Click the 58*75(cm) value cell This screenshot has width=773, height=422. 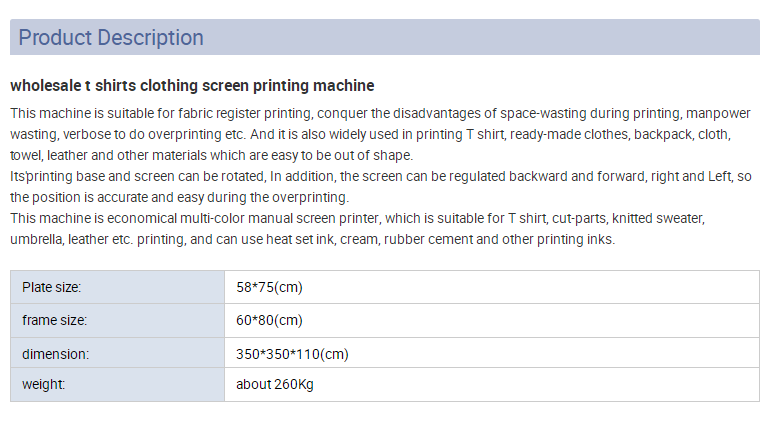492,287
